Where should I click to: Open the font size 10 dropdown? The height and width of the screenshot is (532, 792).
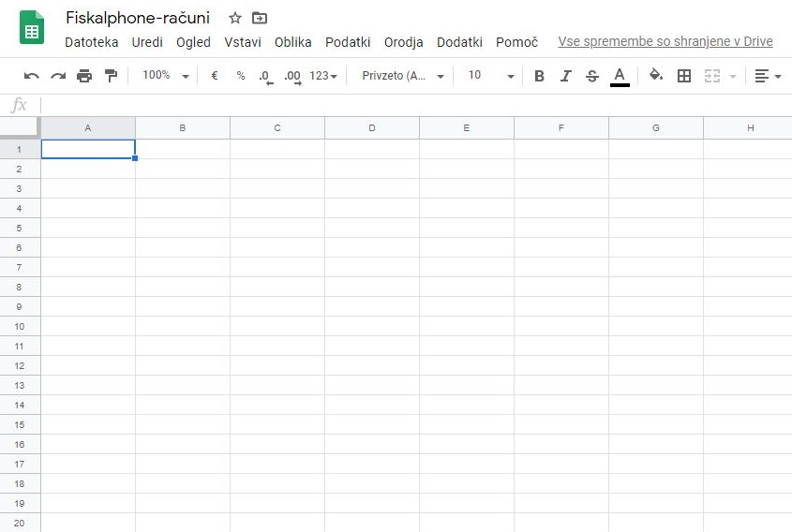click(x=491, y=76)
